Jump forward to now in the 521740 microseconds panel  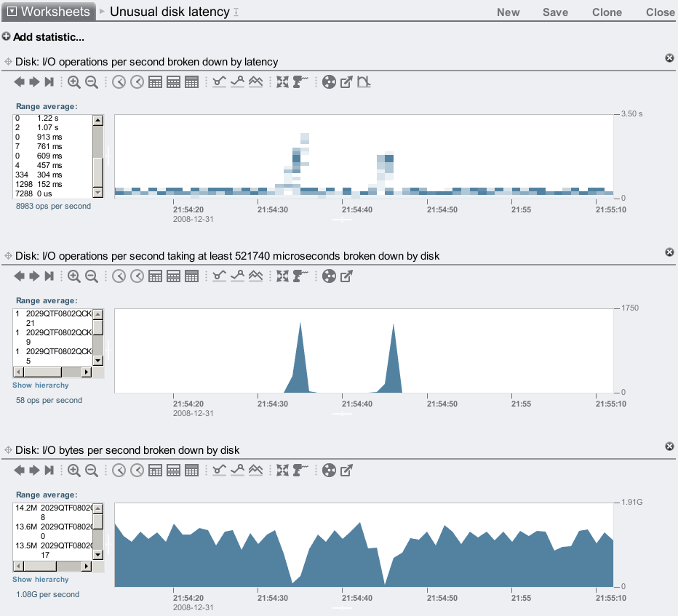pyautogui.click(x=49, y=276)
